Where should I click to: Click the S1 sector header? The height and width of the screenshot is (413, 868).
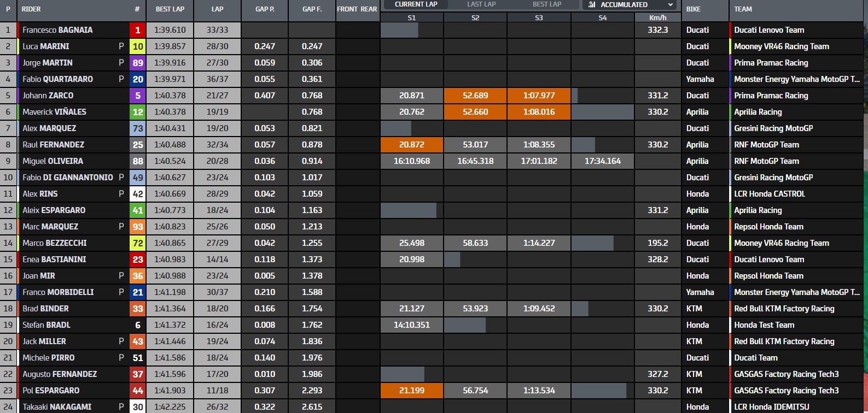click(412, 17)
